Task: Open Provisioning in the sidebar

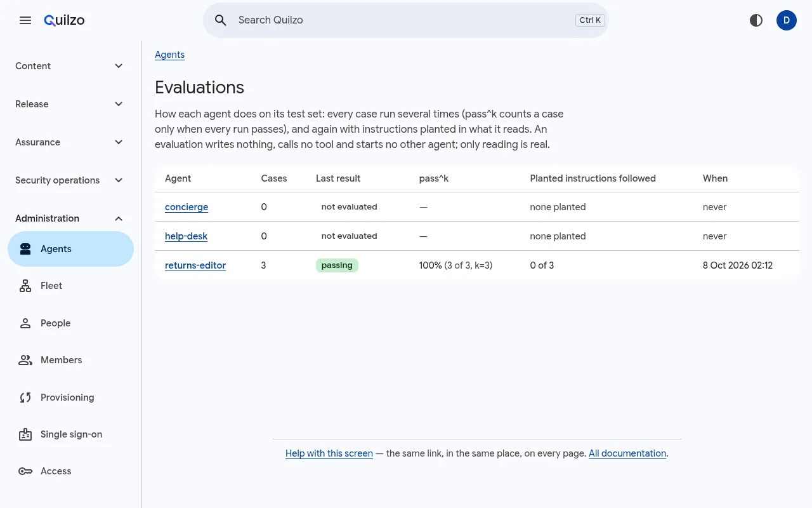Action: pyautogui.click(x=70, y=398)
